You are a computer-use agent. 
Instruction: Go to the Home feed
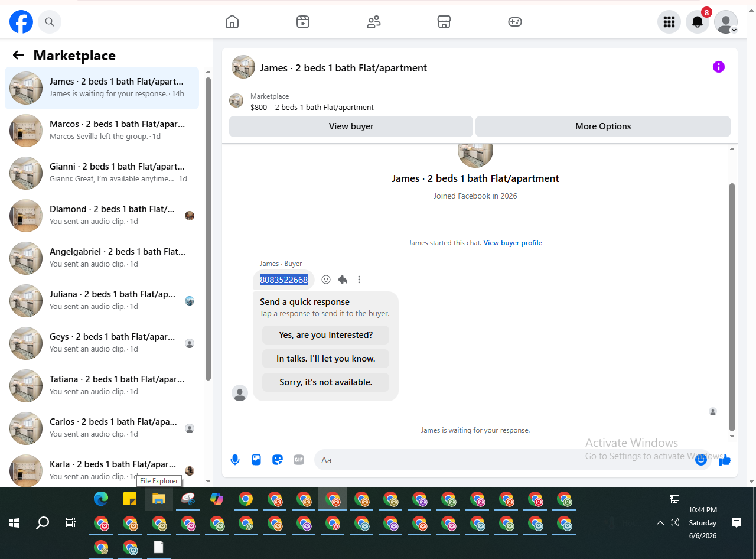(x=232, y=22)
